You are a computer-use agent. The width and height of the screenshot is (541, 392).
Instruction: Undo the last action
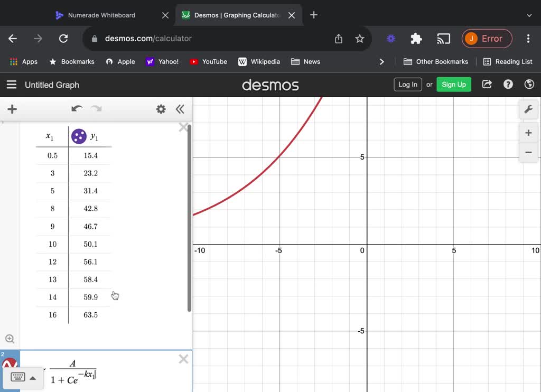77,108
